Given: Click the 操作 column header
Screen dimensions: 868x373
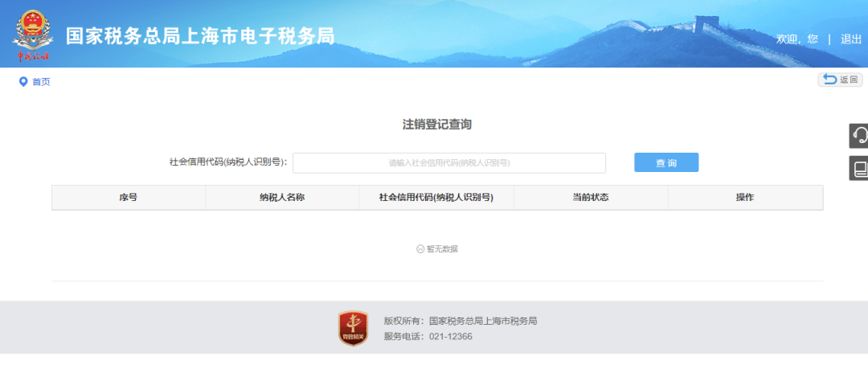Looking at the screenshot, I should 745,198.
